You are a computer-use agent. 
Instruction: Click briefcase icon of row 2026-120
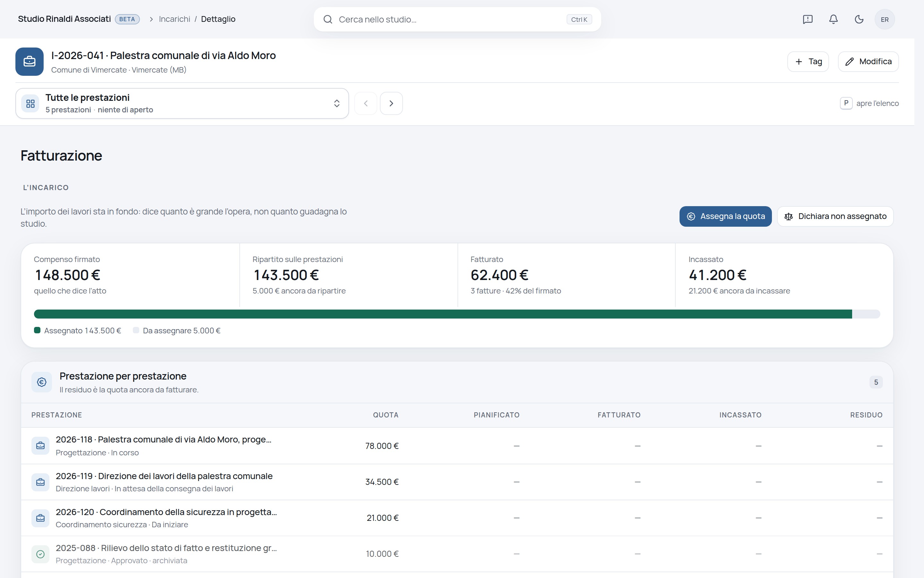[x=40, y=518]
